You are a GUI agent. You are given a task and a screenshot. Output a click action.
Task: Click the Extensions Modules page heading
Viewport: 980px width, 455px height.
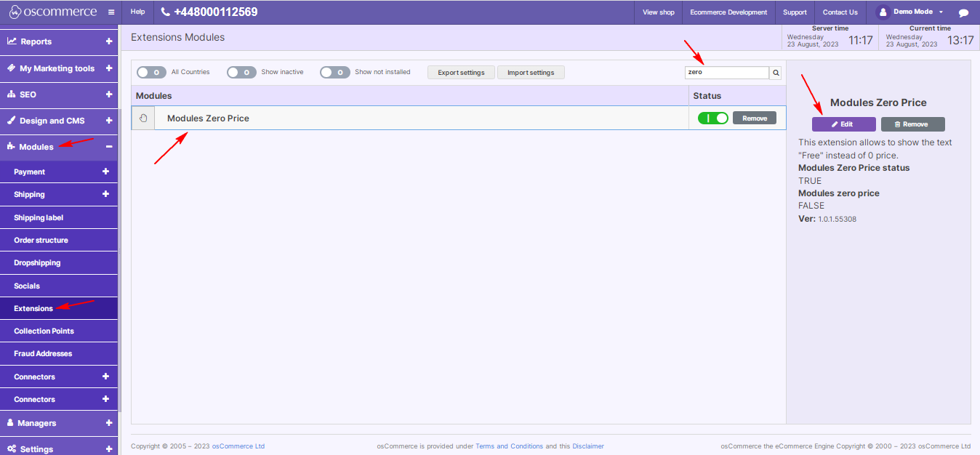[x=178, y=37]
